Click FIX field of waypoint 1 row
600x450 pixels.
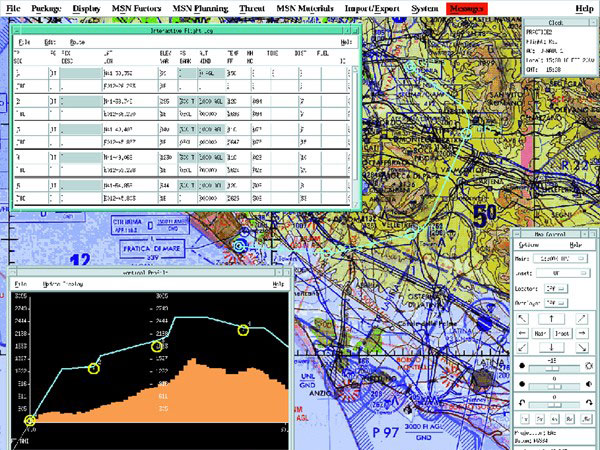pyautogui.click(x=81, y=73)
